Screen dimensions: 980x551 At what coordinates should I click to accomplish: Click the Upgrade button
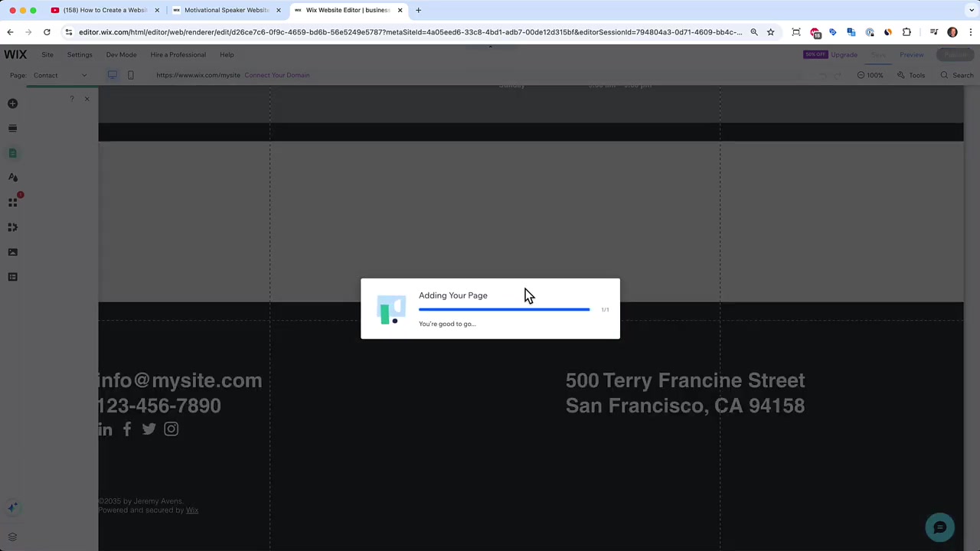(844, 54)
